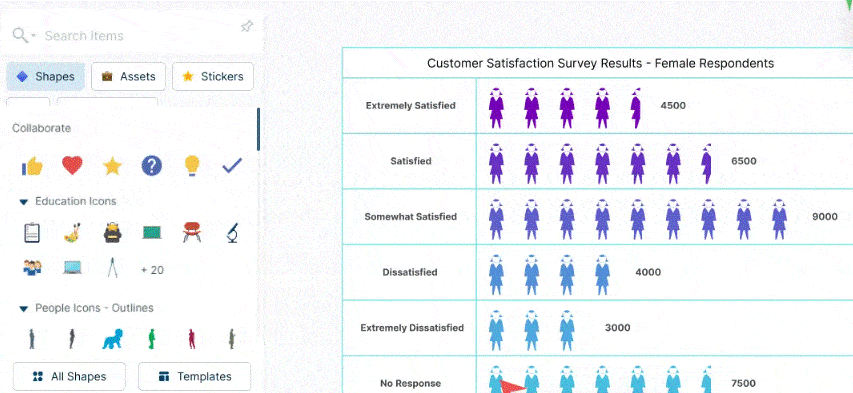Screen dimensions: 853x393
Task: Select the microscope education icon
Action: 232,233
